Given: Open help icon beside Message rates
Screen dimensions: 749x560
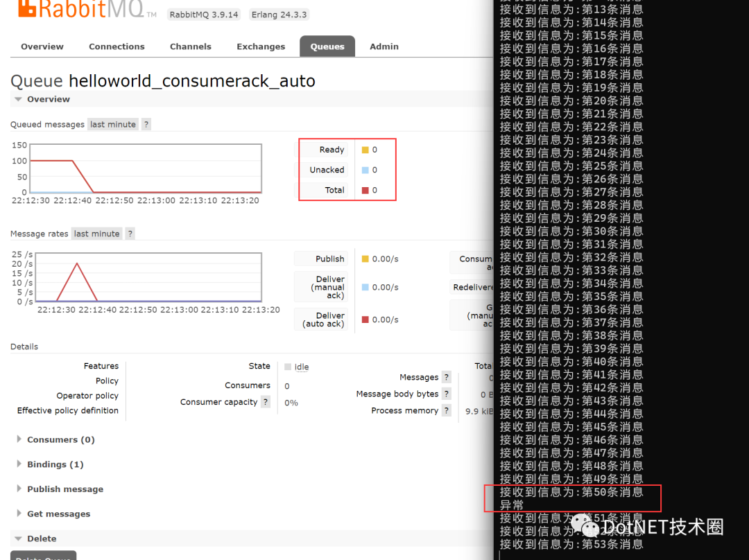Looking at the screenshot, I should (x=130, y=234).
